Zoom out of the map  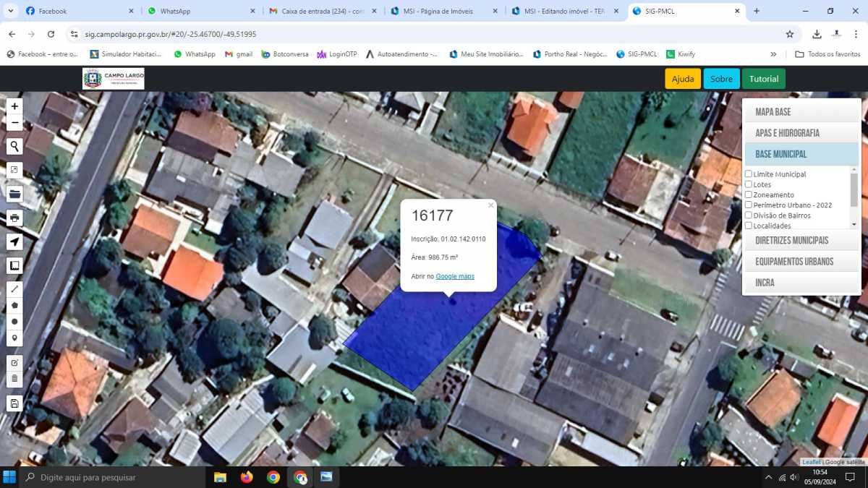[x=14, y=123]
